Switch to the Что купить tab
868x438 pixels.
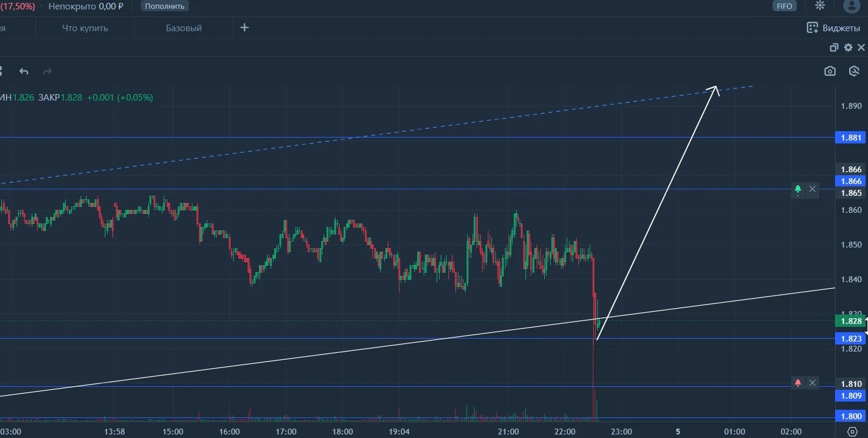[x=85, y=28]
